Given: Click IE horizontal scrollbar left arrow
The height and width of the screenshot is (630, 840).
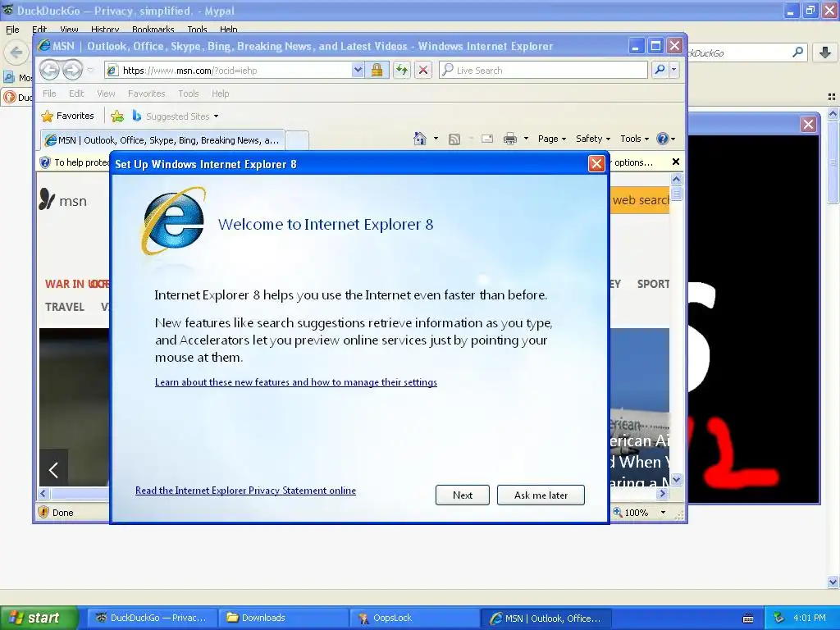Looking at the screenshot, I should [x=44, y=493].
